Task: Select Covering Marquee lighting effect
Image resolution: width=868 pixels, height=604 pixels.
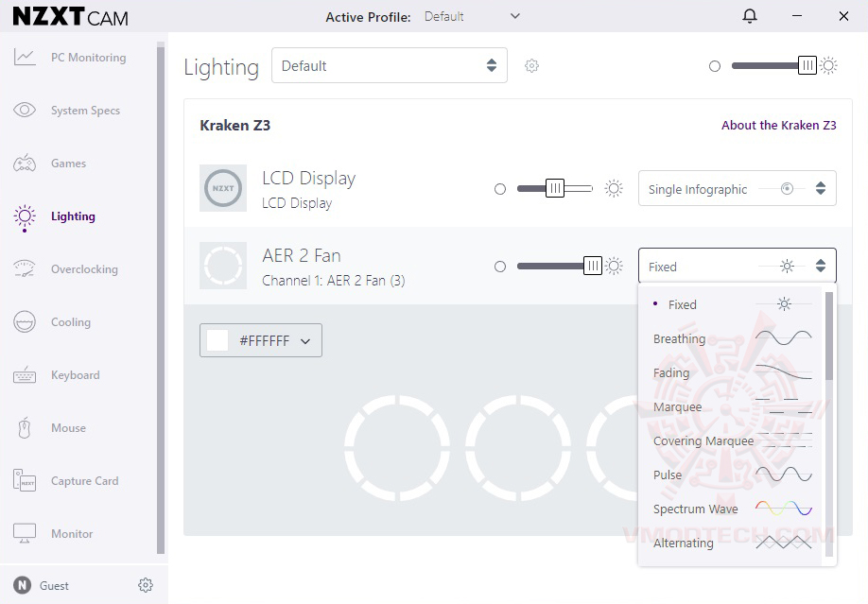Action: [732, 440]
